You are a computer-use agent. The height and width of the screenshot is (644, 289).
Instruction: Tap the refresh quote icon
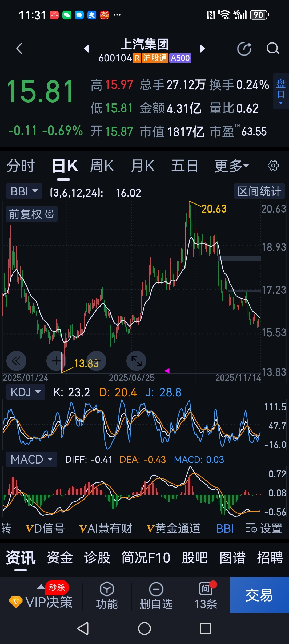click(244, 49)
